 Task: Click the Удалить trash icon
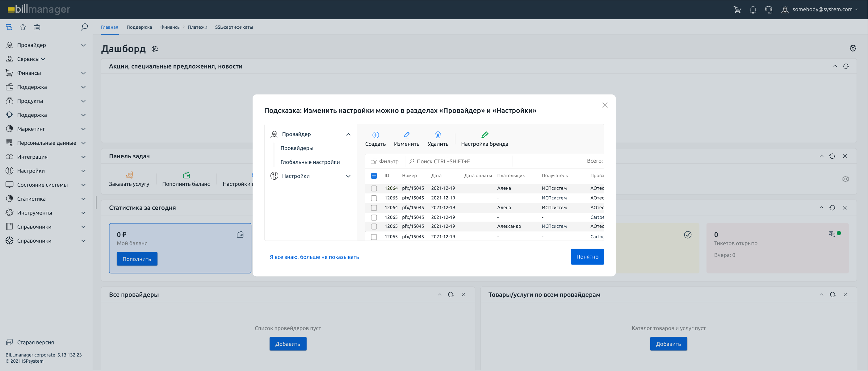click(438, 135)
